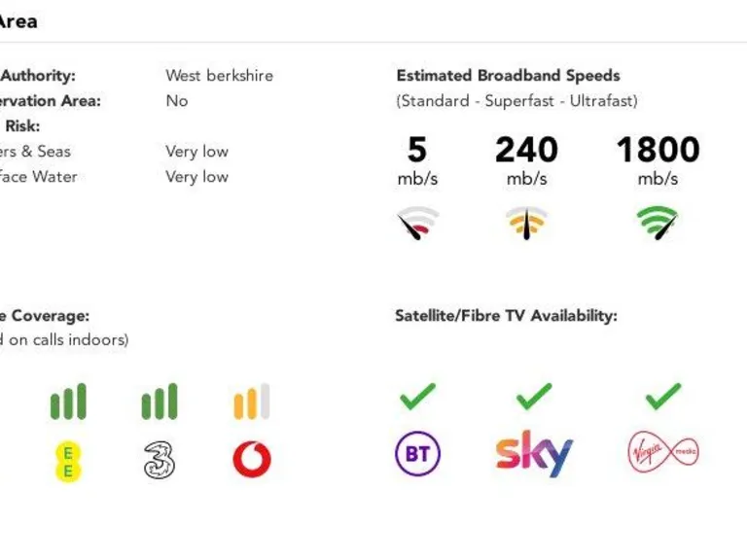Click the EE green signal bars

68,402
